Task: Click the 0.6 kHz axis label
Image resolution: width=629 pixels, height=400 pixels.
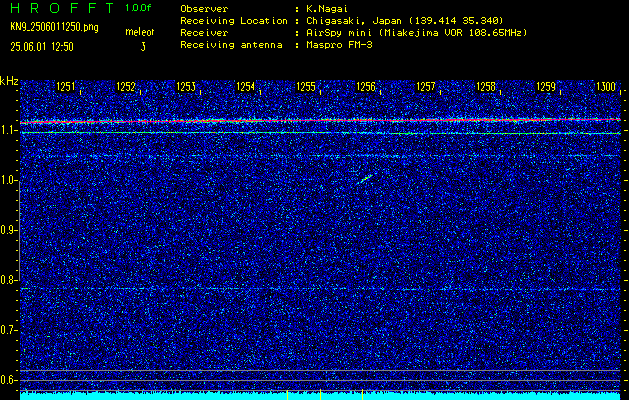Action: (7, 380)
